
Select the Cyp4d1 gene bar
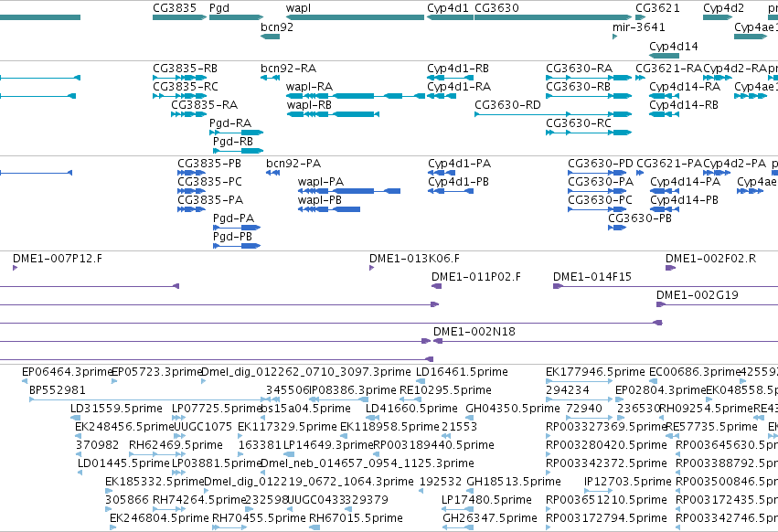pos(450,17)
